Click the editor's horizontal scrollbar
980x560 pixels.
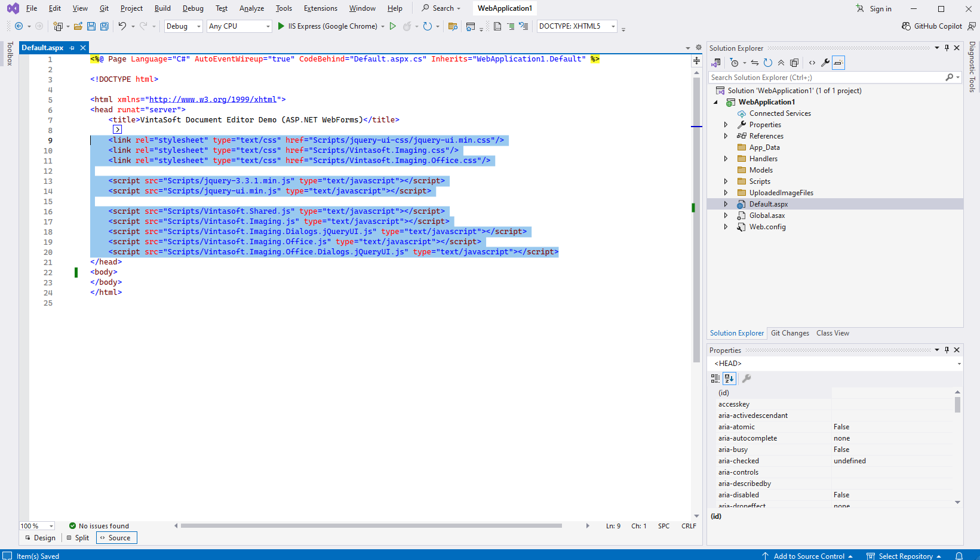click(370, 526)
